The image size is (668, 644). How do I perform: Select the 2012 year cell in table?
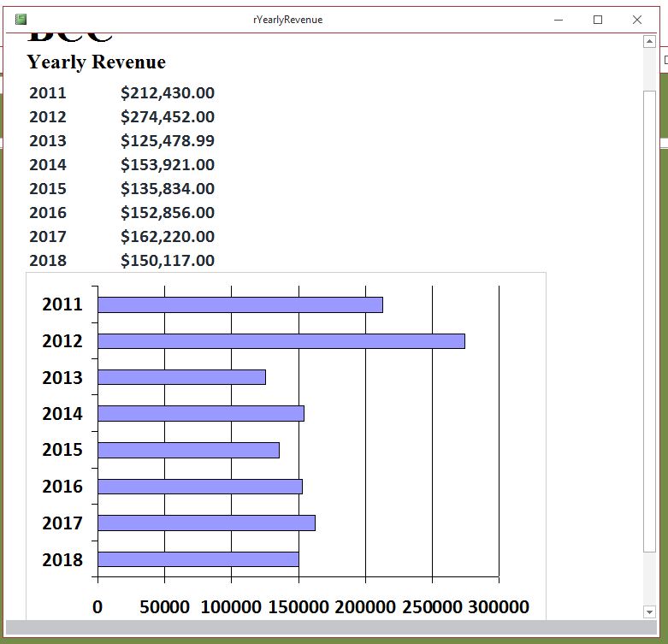[48, 116]
